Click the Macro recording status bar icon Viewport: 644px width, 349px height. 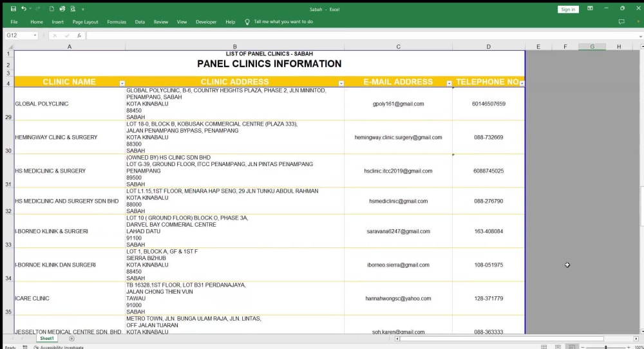pos(25,347)
